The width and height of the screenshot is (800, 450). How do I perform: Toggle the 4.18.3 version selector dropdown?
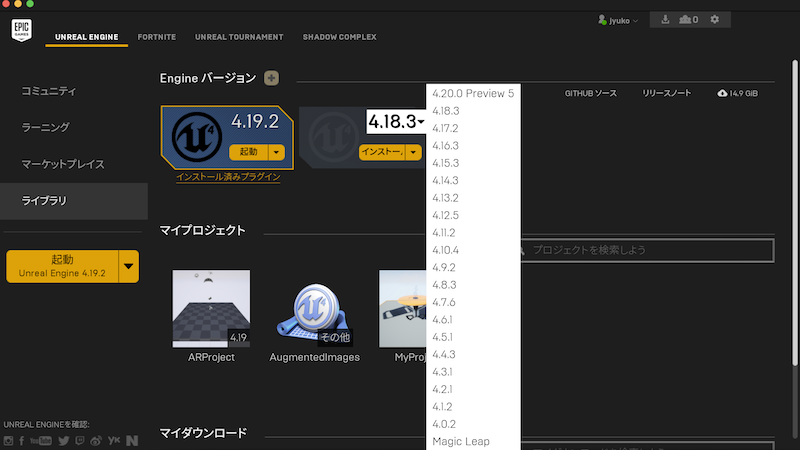pyautogui.click(x=396, y=121)
